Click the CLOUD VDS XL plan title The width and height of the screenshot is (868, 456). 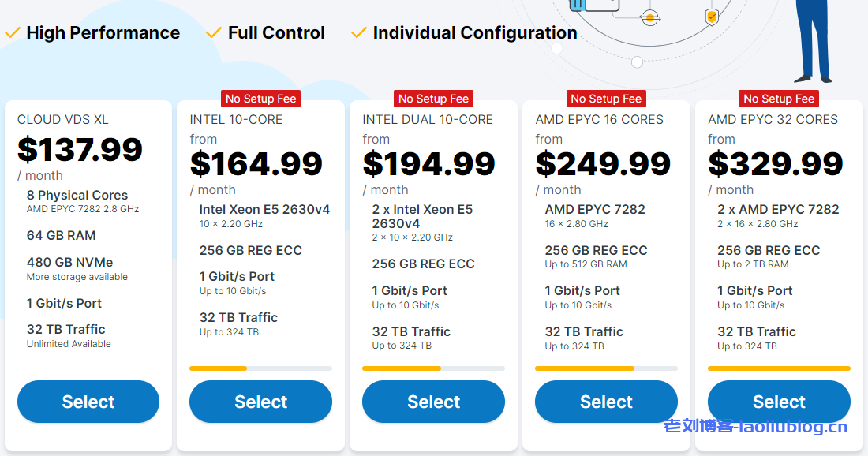tap(62, 120)
